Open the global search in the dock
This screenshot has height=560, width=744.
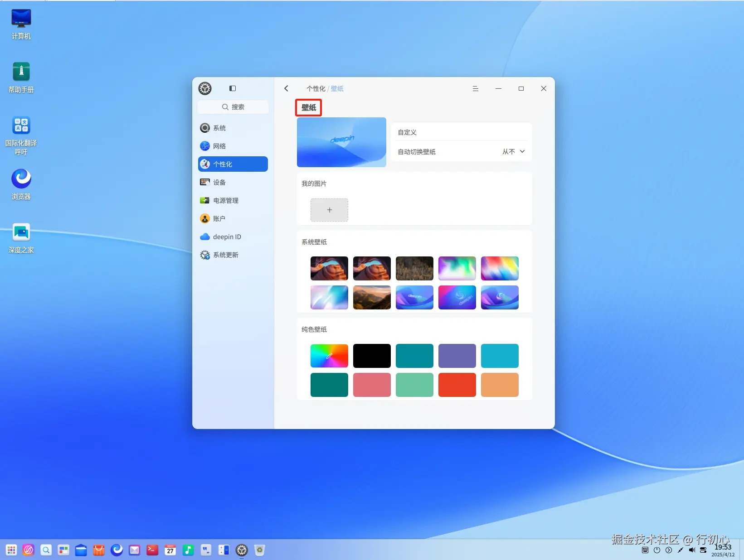pos(46,550)
